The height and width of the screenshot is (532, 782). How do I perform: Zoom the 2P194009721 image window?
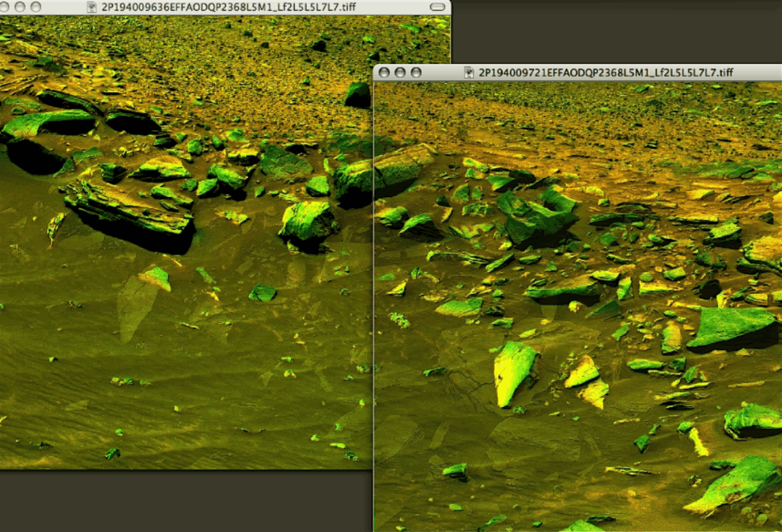(x=416, y=73)
